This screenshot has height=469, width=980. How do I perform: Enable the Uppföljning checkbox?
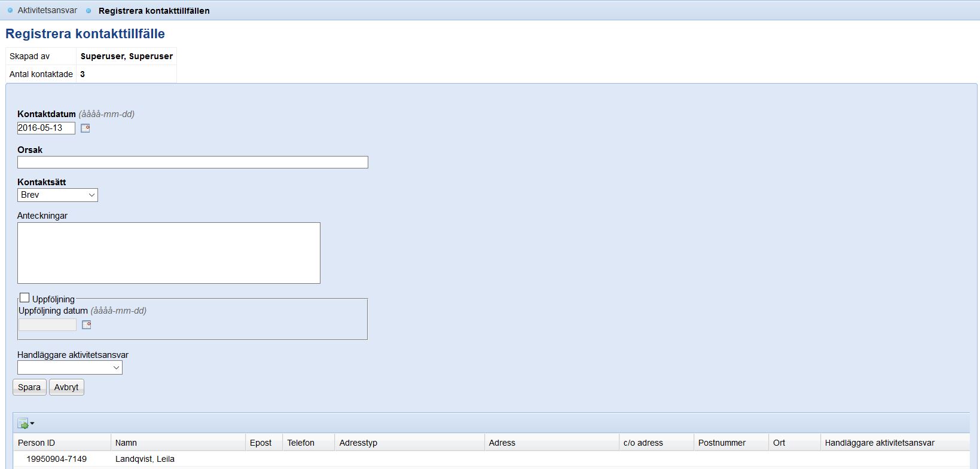coord(25,298)
